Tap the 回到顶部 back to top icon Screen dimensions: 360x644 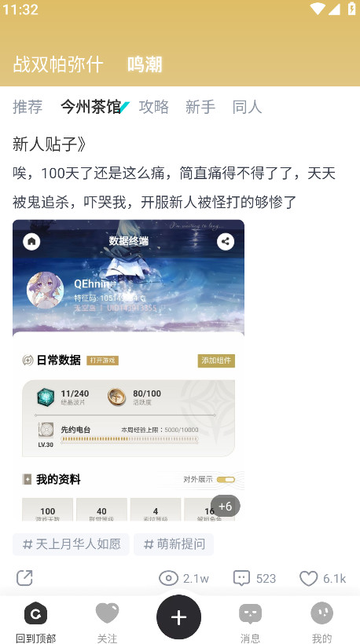35,614
